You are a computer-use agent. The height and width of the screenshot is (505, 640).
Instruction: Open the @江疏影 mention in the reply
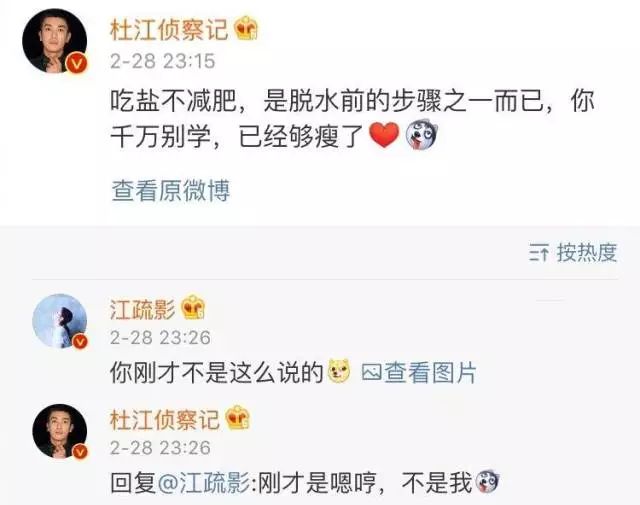click(x=203, y=483)
